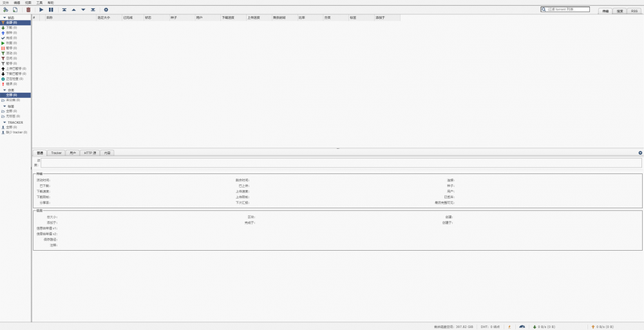This screenshot has width=644, height=330.
Task: Sort by the 状态 column header
Action: point(156,17)
